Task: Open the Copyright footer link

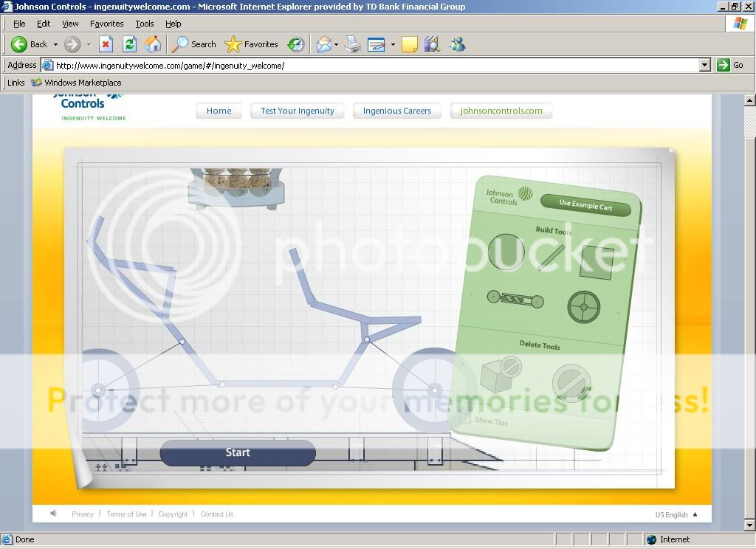Action: click(173, 514)
